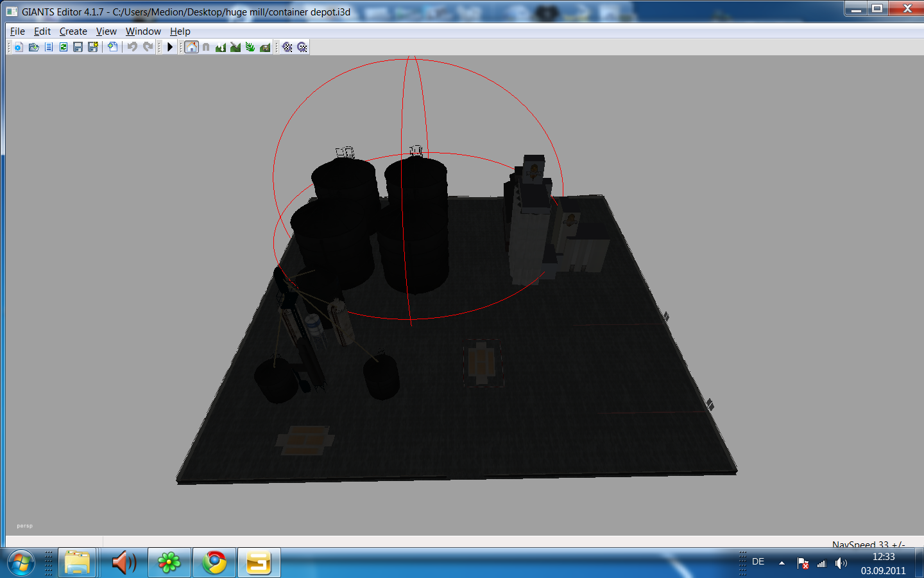Select the terrain sculpt up/down arrows tool
Screen dimensions: 924x578
[x=221, y=47]
